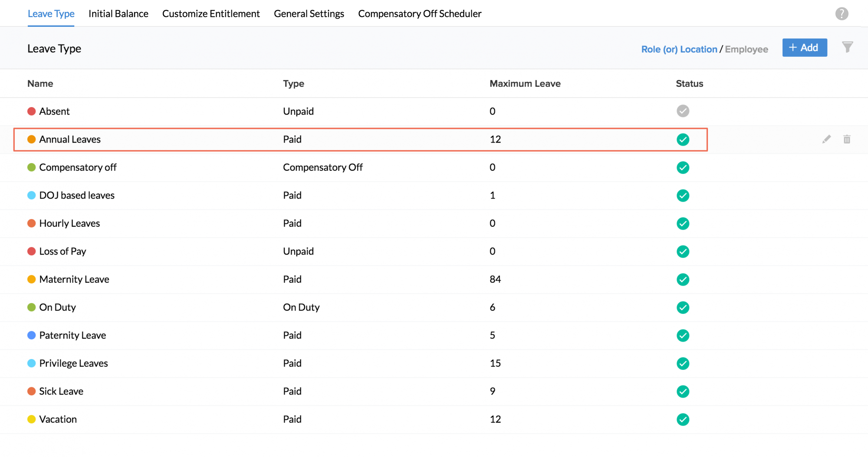Toggle Paternity Leave active status
Screen dimensions: 868x457
[683, 336]
